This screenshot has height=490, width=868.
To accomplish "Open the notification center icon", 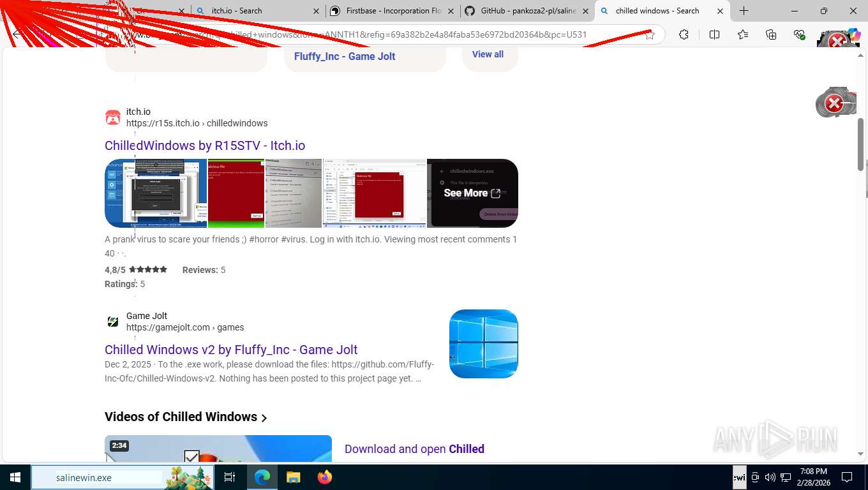I will pos(847,477).
